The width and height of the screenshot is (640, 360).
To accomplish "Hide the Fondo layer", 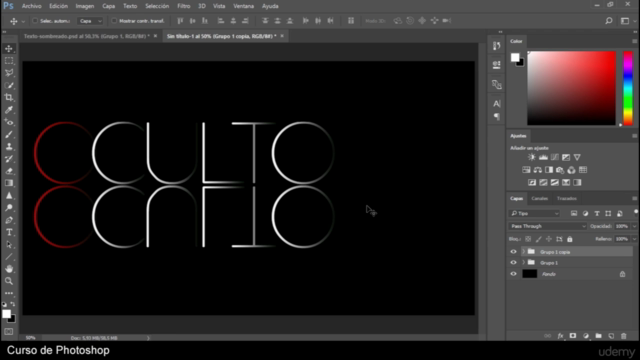I will pyautogui.click(x=513, y=274).
